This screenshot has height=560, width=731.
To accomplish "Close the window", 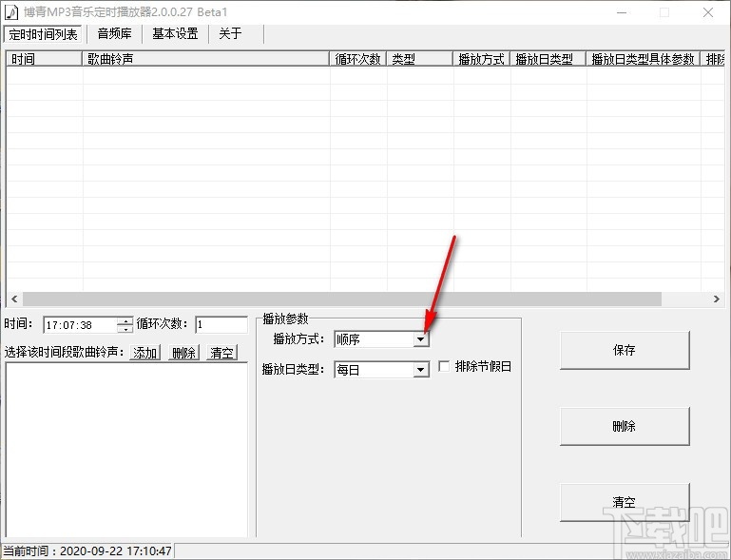I will pos(707,12).
